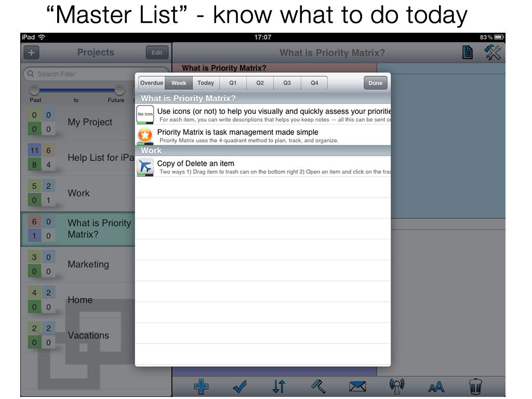The height and width of the screenshot is (399, 532).
Task: Tap the blue airplane item icon
Action: [145, 167]
